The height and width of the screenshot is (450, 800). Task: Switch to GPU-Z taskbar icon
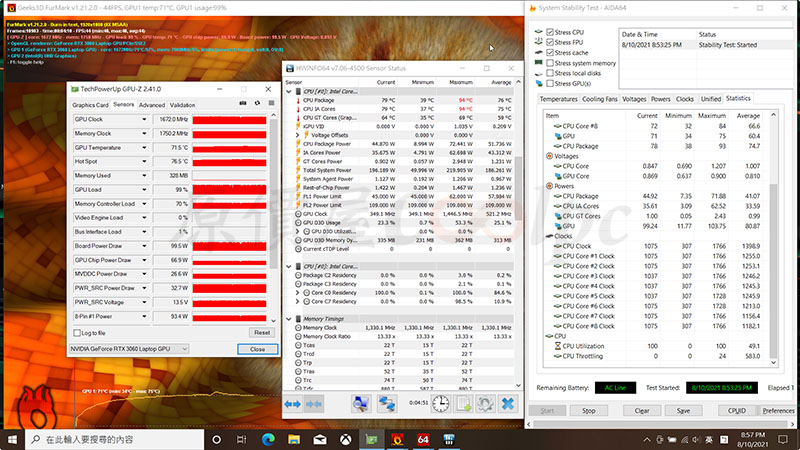click(371, 439)
